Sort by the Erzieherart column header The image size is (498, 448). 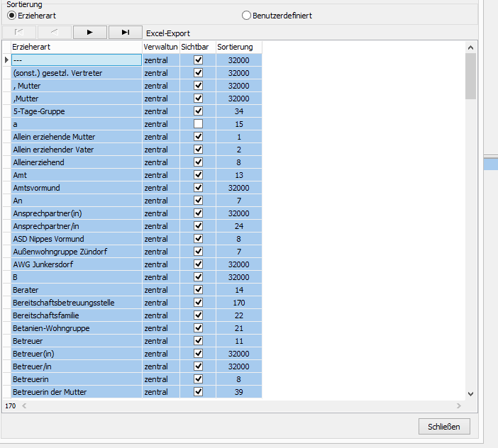(77, 47)
